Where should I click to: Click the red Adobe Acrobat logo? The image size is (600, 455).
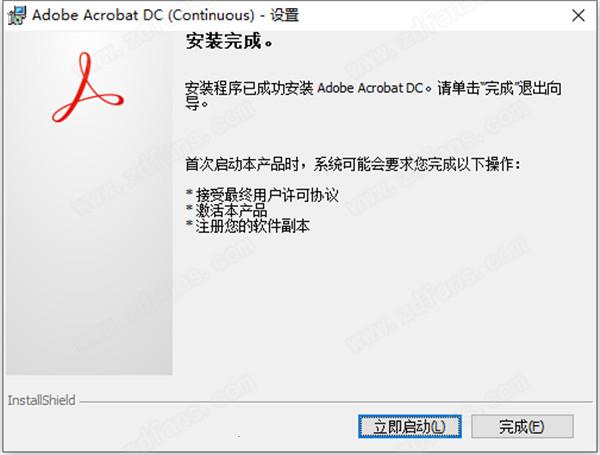click(88, 88)
